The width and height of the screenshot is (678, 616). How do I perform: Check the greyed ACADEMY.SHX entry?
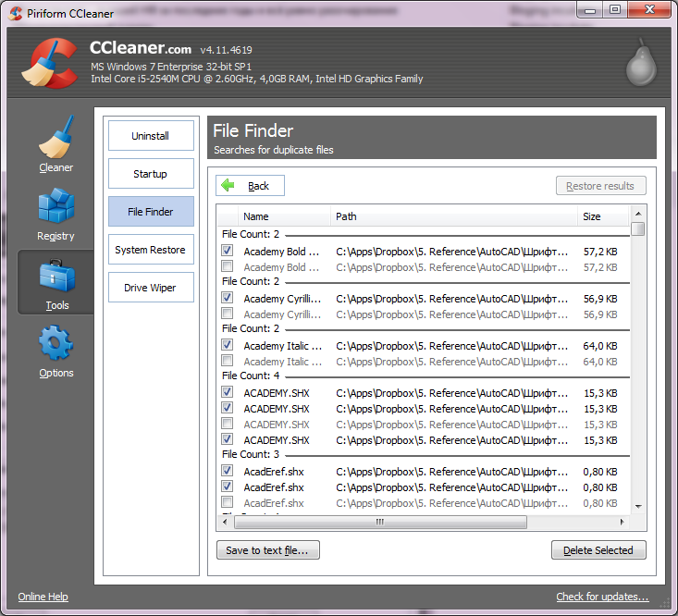227,424
